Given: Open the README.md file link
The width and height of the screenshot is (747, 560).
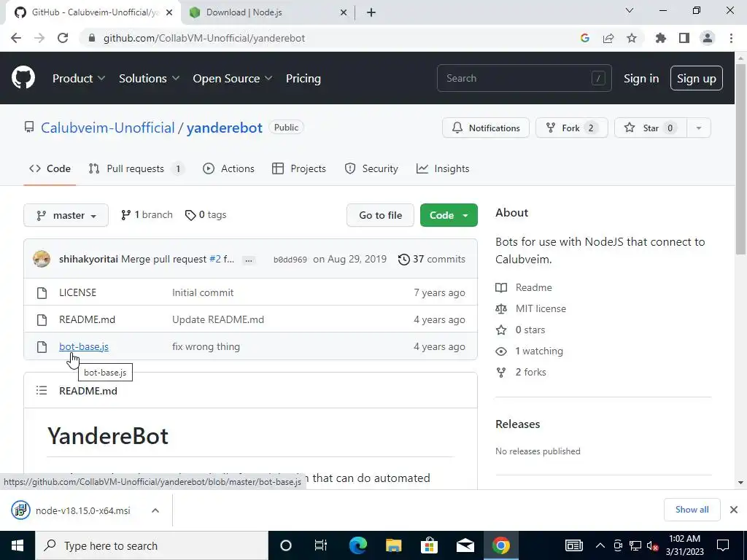Looking at the screenshot, I should pos(88,319).
